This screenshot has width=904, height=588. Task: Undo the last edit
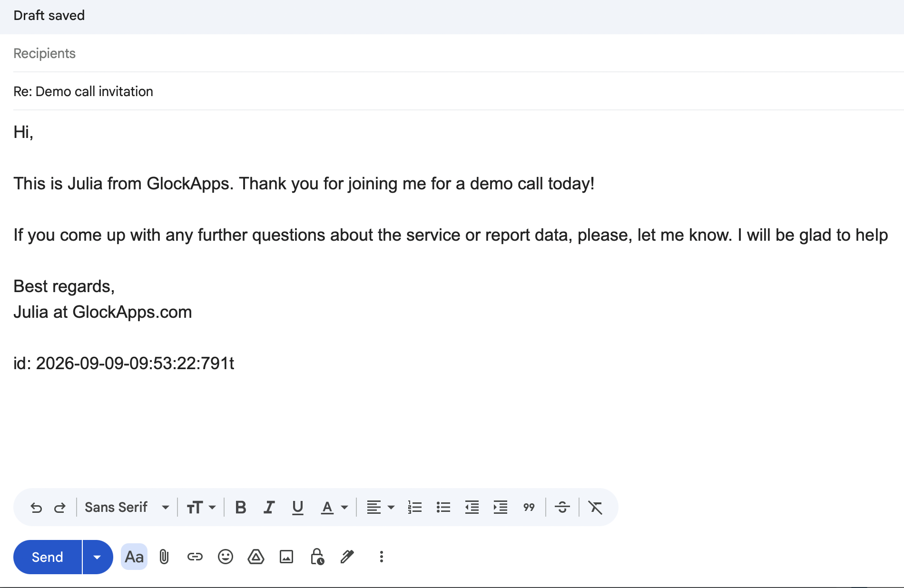click(x=36, y=508)
